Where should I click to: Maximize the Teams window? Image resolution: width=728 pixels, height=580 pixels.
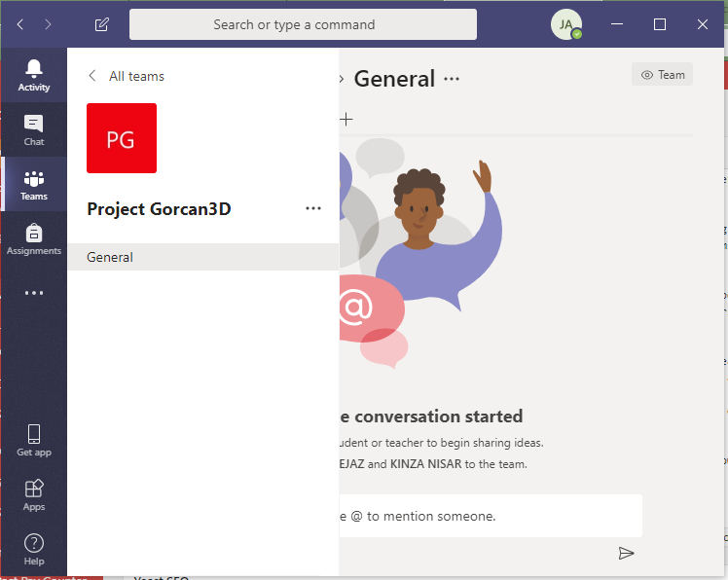660,24
